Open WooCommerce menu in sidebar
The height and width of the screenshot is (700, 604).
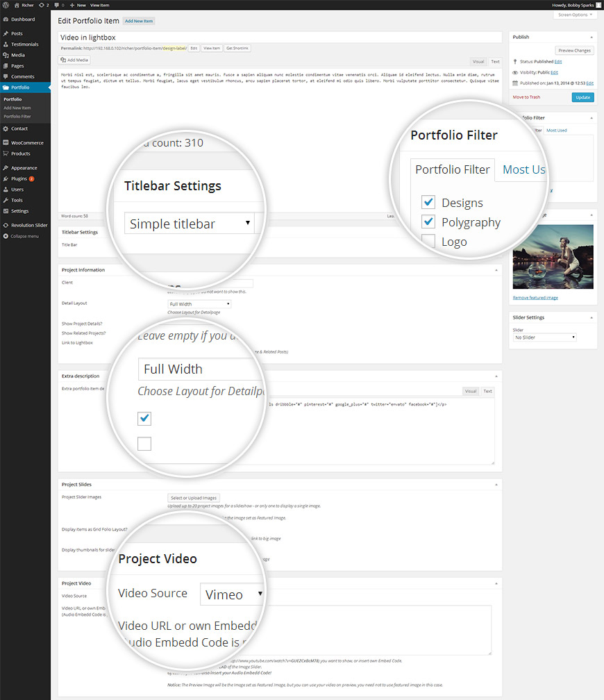point(26,142)
